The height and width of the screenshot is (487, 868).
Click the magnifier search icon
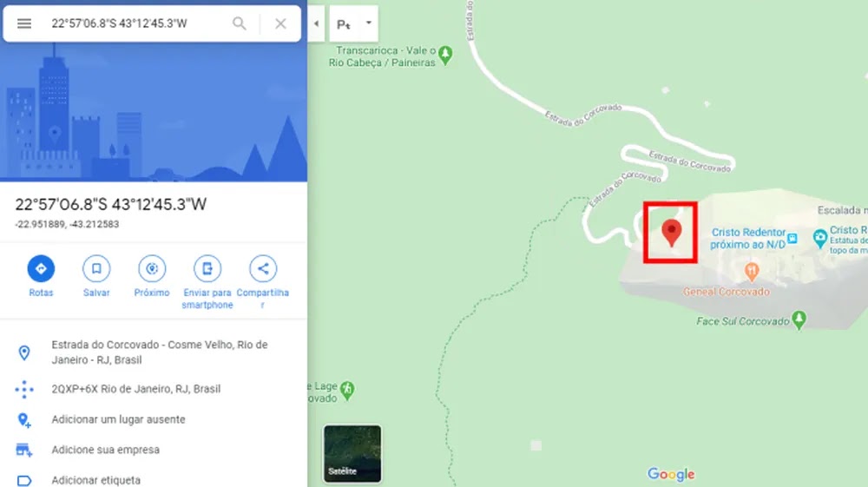[x=240, y=23]
